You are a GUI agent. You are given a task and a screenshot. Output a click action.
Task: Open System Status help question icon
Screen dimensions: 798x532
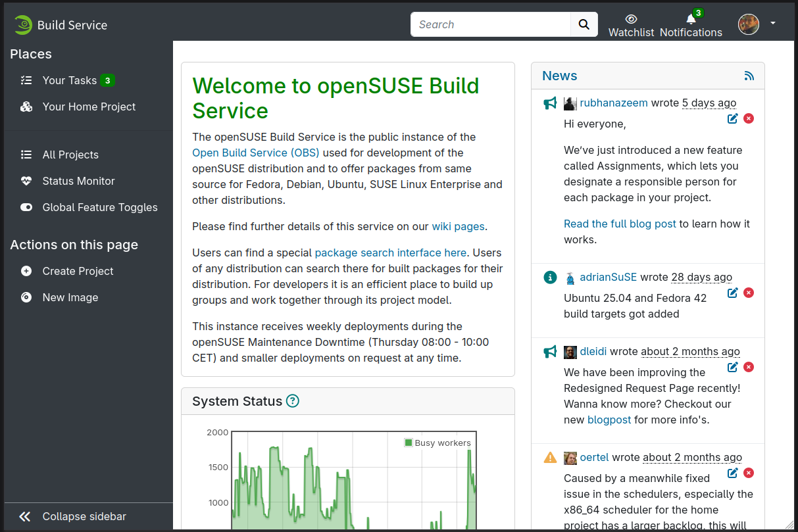click(293, 401)
